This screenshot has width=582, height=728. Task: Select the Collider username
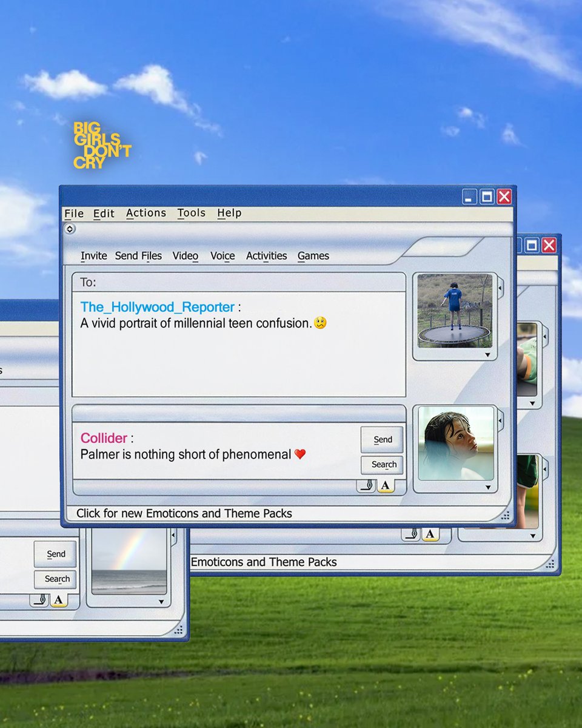(104, 438)
